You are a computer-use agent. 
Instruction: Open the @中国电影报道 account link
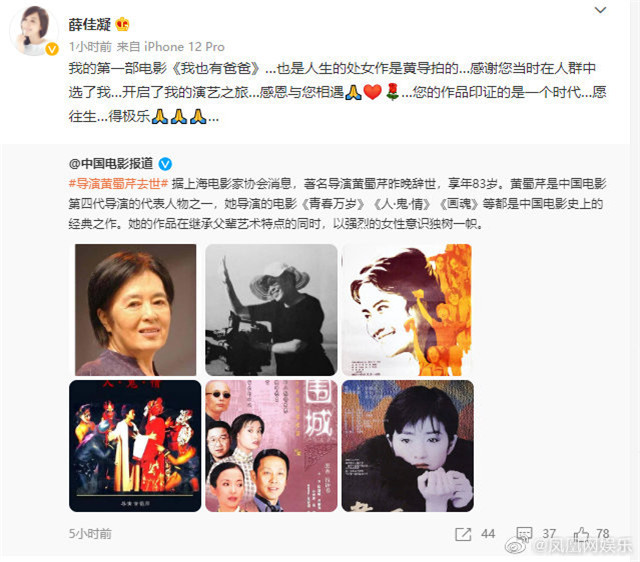[111, 164]
